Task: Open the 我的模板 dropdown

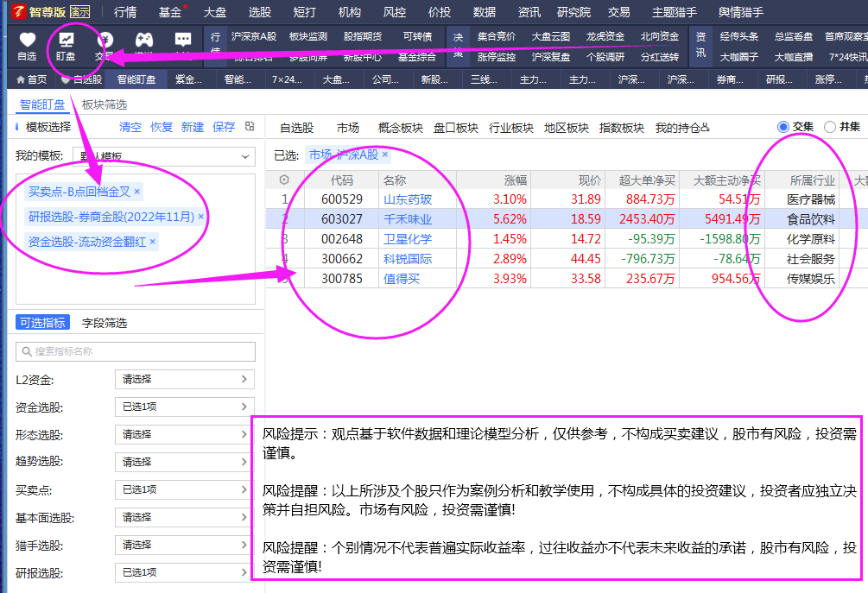Action: pos(164,156)
